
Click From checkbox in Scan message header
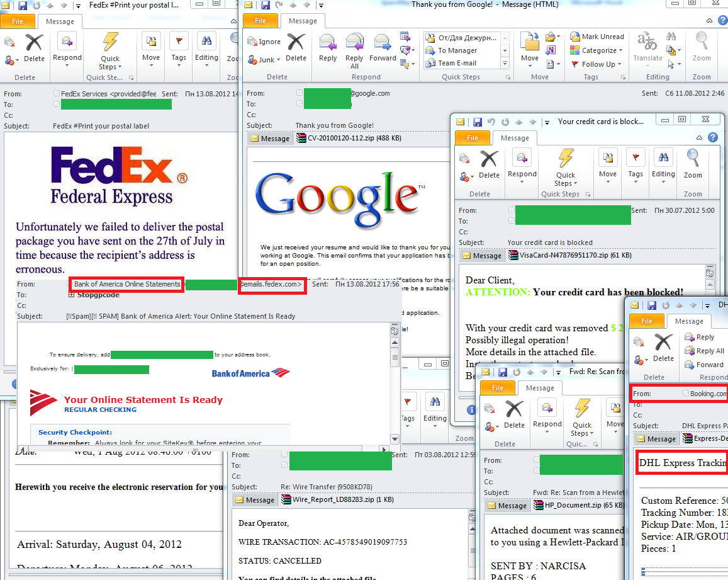[x=536, y=460]
